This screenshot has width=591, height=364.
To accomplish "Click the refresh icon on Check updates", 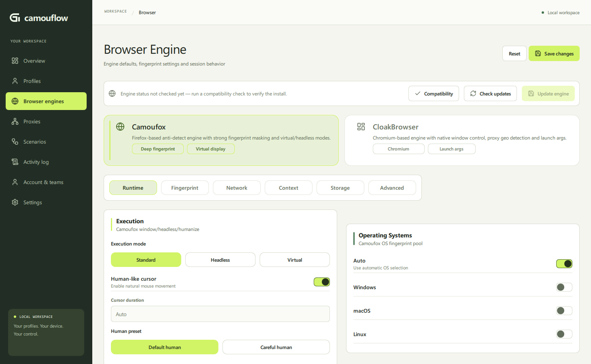I will [473, 93].
